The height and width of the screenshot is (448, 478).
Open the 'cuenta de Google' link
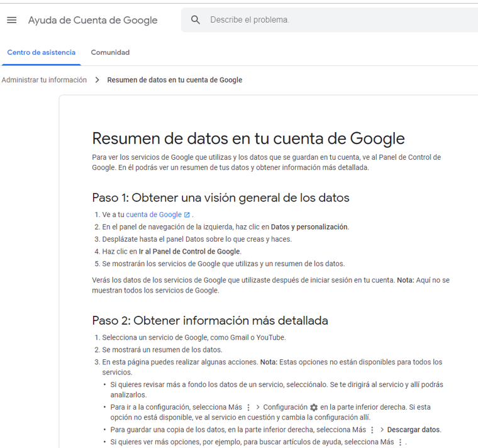point(153,215)
